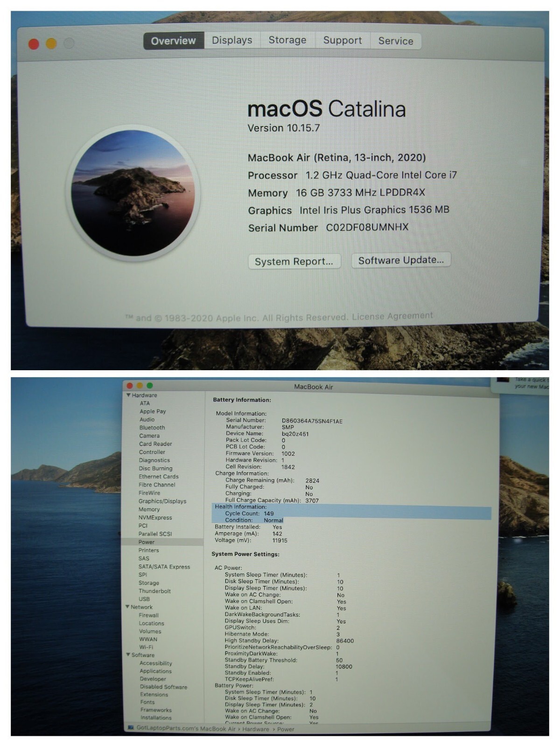560x747 pixels.
Task: Open the Storage tab
Action: [287, 40]
